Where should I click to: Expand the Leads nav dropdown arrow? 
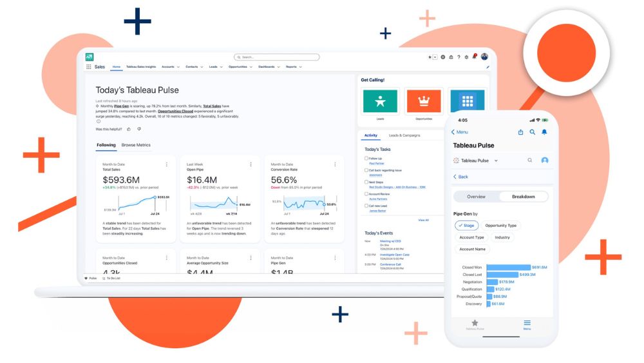pyautogui.click(x=222, y=67)
